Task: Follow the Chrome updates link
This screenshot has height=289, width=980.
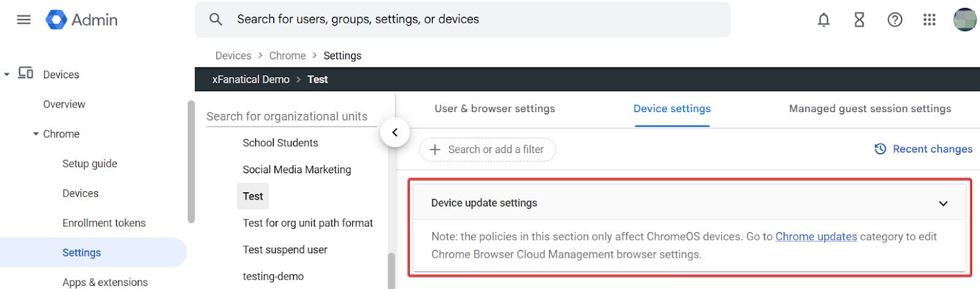Action: [x=816, y=236]
